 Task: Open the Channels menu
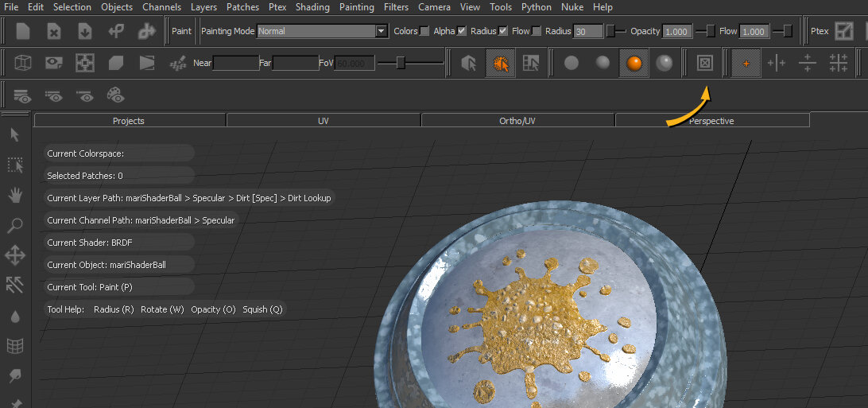click(x=161, y=7)
